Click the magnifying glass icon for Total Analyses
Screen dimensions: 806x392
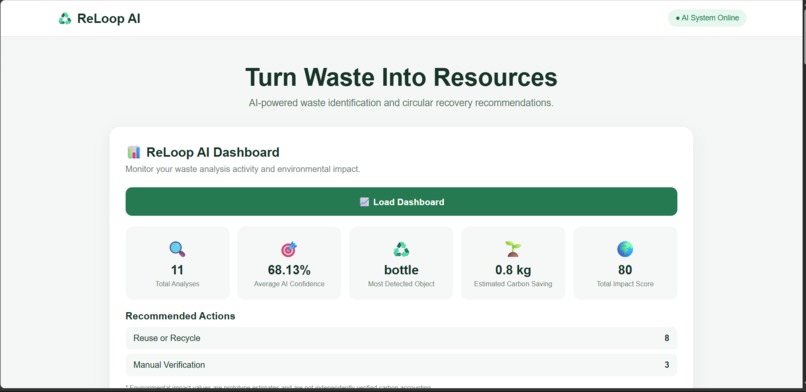point(177,249)
